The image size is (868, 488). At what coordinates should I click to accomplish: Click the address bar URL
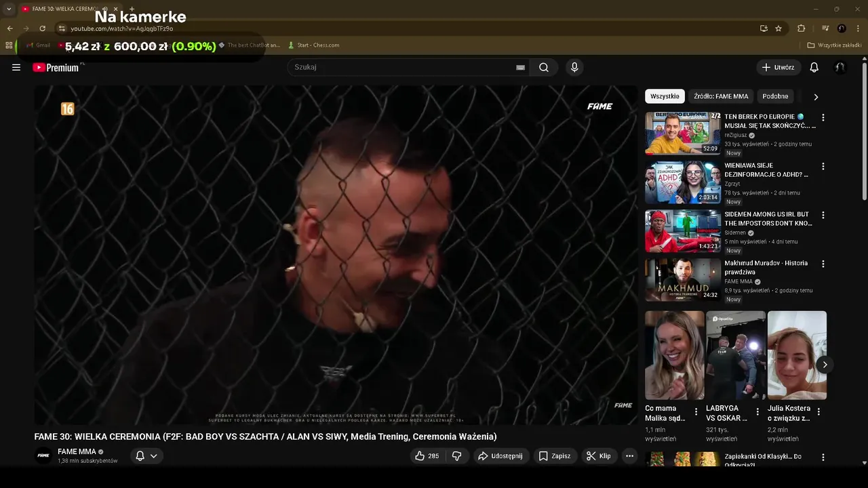tap(122, 28)
